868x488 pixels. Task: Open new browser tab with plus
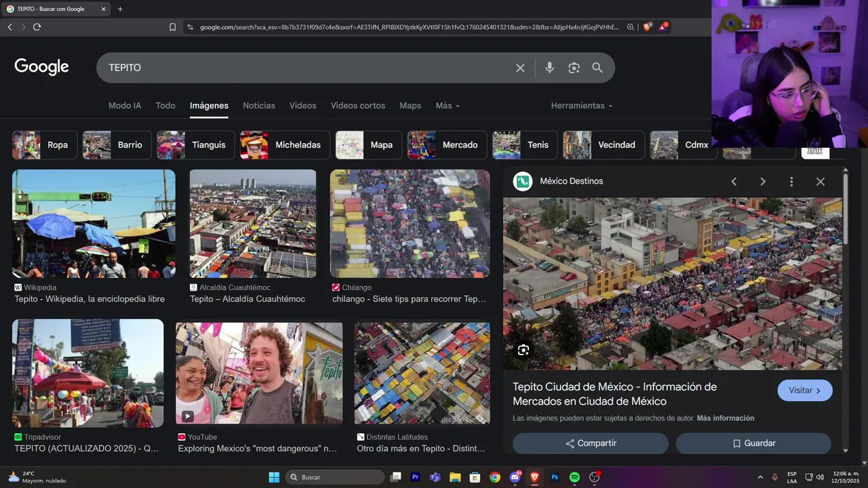120,9
